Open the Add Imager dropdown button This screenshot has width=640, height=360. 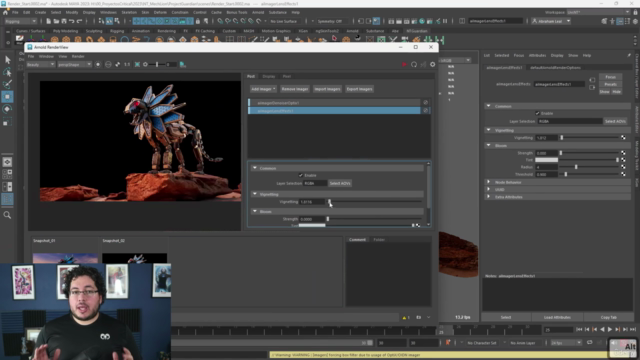coord(263,89)
